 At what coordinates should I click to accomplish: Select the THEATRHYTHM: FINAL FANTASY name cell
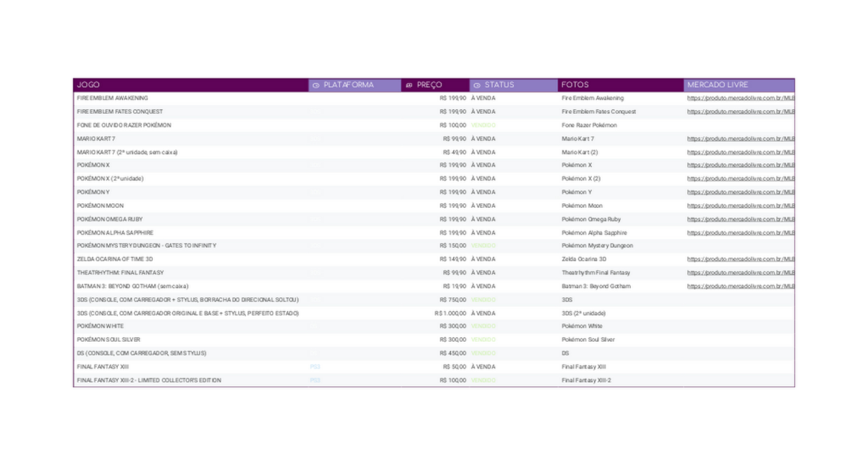120,273
